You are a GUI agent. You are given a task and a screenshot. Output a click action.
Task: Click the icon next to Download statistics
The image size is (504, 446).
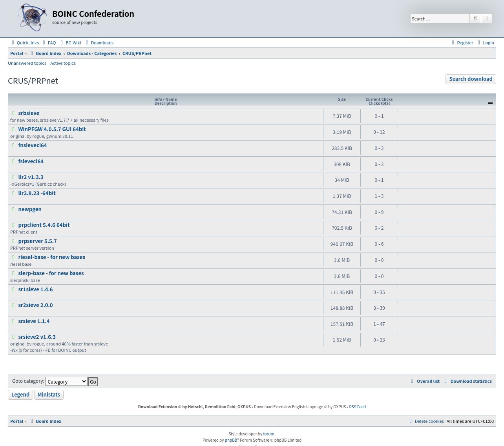[446, 381]
